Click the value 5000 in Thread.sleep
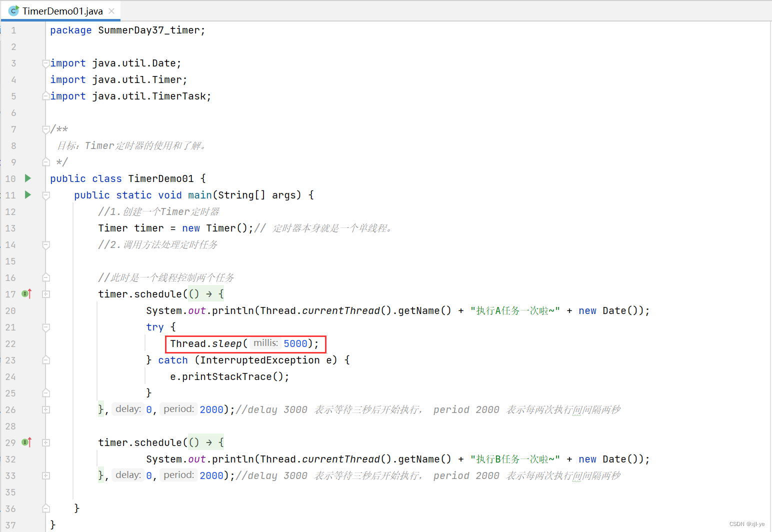 [295, 343]
